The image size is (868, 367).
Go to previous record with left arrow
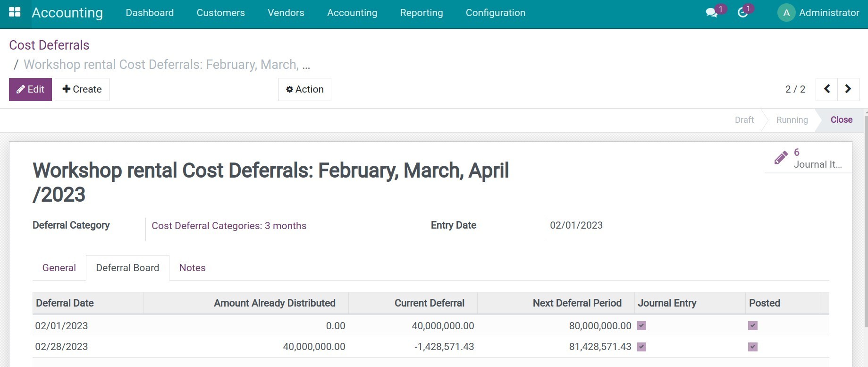pos(826,89)
